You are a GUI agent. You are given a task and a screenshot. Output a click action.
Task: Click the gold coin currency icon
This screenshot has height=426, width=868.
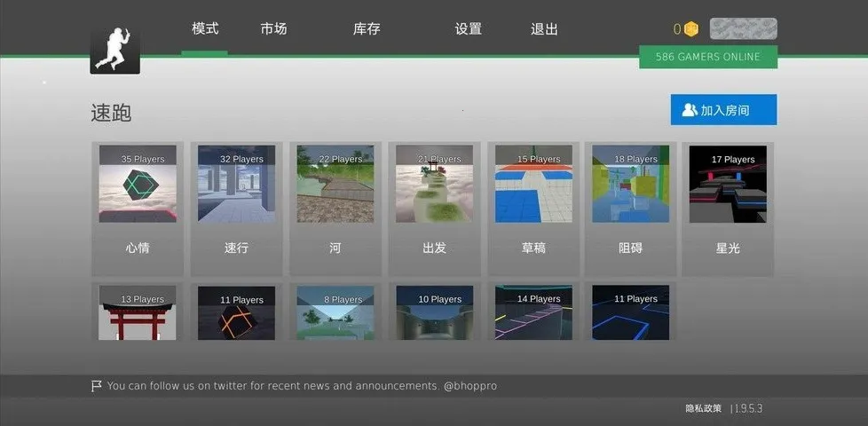coord(690,29)
